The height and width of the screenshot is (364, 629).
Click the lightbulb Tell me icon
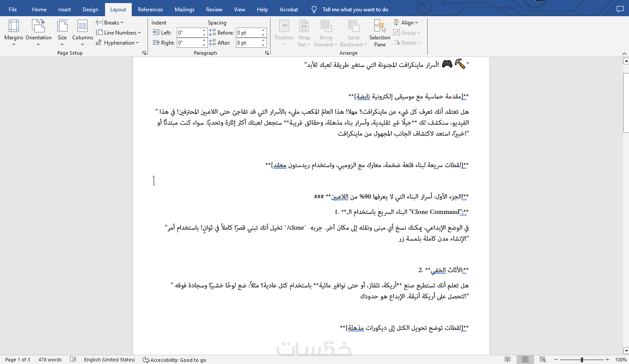pyautogui.click(x=314, y=9)
